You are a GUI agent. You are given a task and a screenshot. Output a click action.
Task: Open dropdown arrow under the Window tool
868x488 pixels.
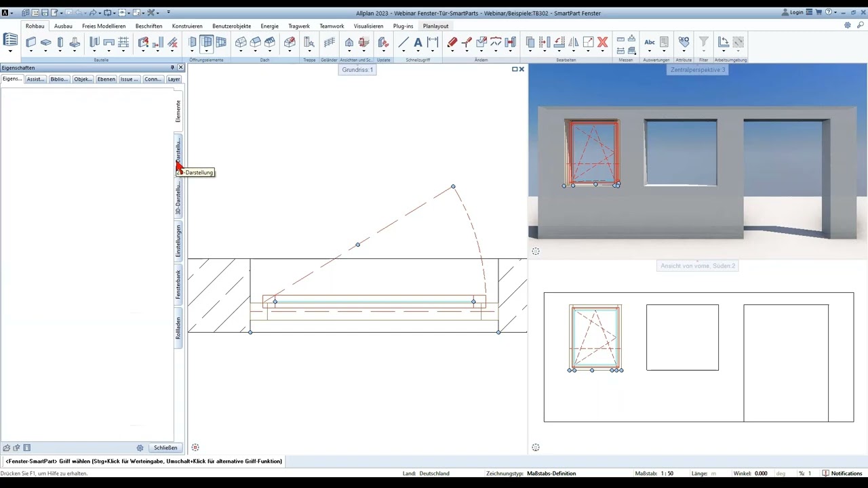(x=207, y=51)
